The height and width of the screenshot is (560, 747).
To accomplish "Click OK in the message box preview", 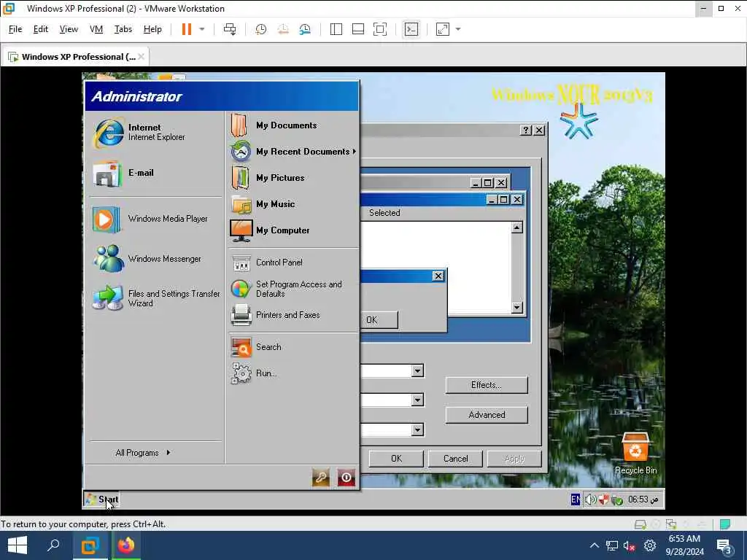I will coord(379,320).
